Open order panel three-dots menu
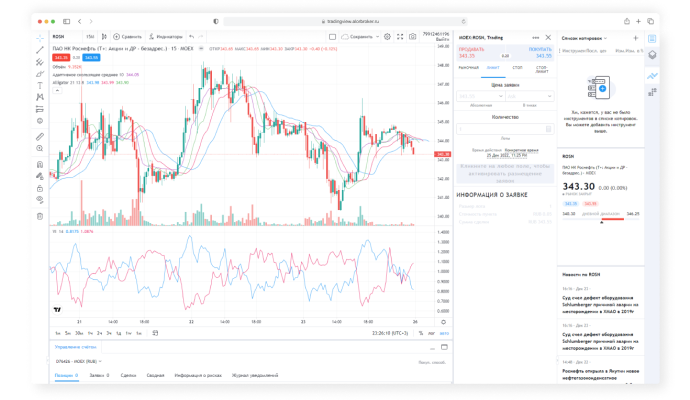 [536, 38]
